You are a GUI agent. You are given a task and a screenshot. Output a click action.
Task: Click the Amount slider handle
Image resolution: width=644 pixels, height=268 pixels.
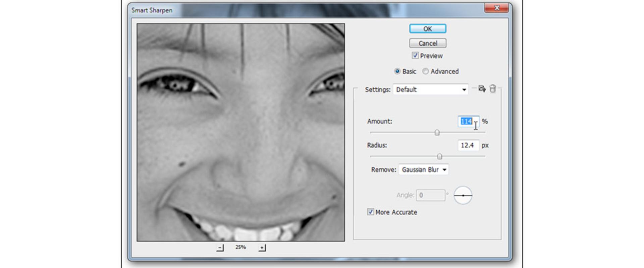(437, 133)
